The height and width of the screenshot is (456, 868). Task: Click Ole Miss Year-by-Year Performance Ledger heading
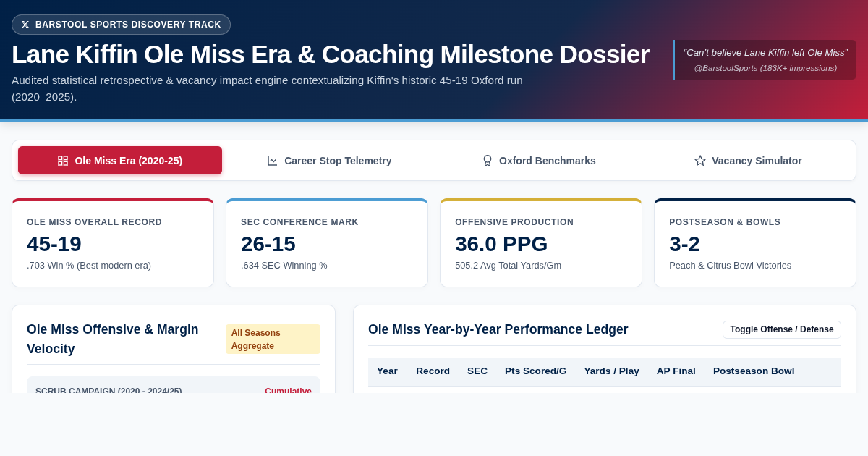point(498,329)
